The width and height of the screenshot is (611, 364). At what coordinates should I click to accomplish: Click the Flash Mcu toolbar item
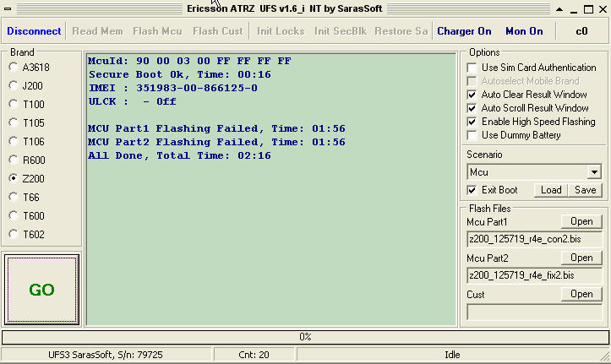tap(157, 31)
